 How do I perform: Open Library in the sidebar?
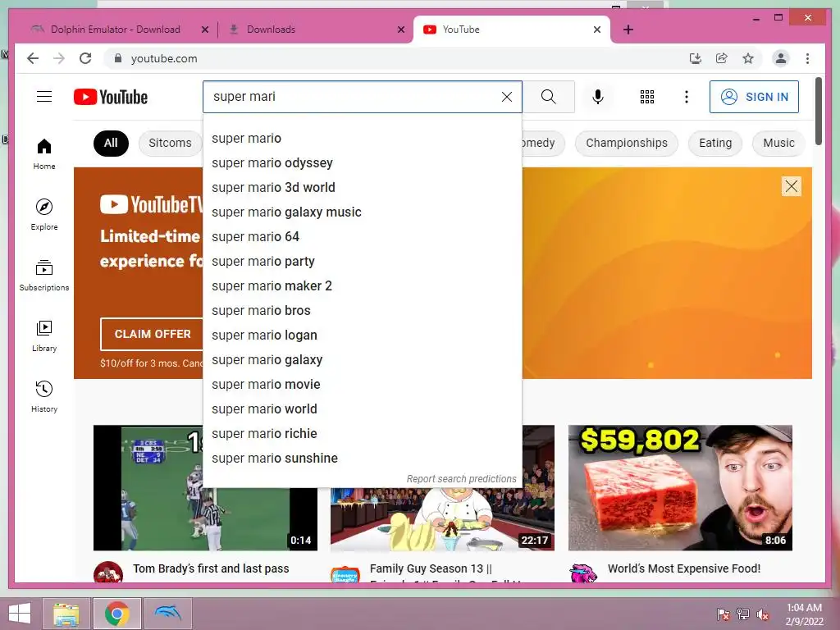[44, 336]
